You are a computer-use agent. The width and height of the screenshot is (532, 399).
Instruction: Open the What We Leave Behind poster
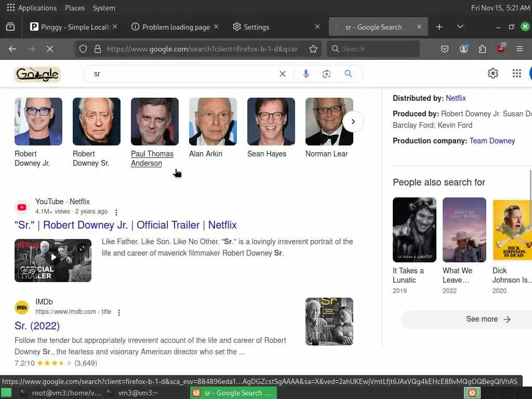pyautogui.click(x=464, y=230)
